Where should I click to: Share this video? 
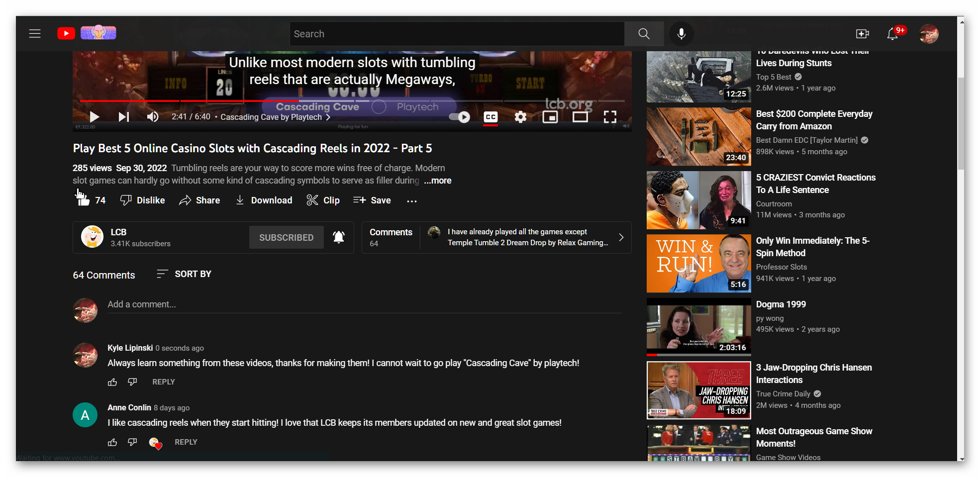(x=199, y=200)
